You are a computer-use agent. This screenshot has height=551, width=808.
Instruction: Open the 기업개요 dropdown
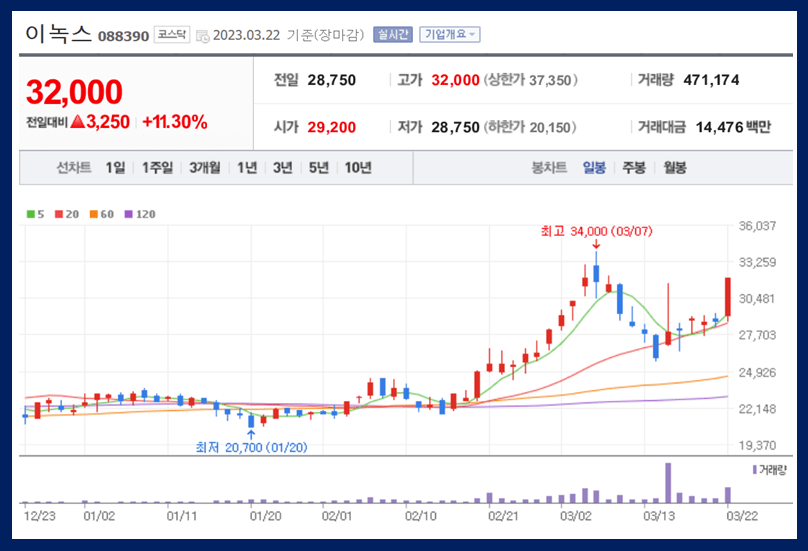pos(450,35)
